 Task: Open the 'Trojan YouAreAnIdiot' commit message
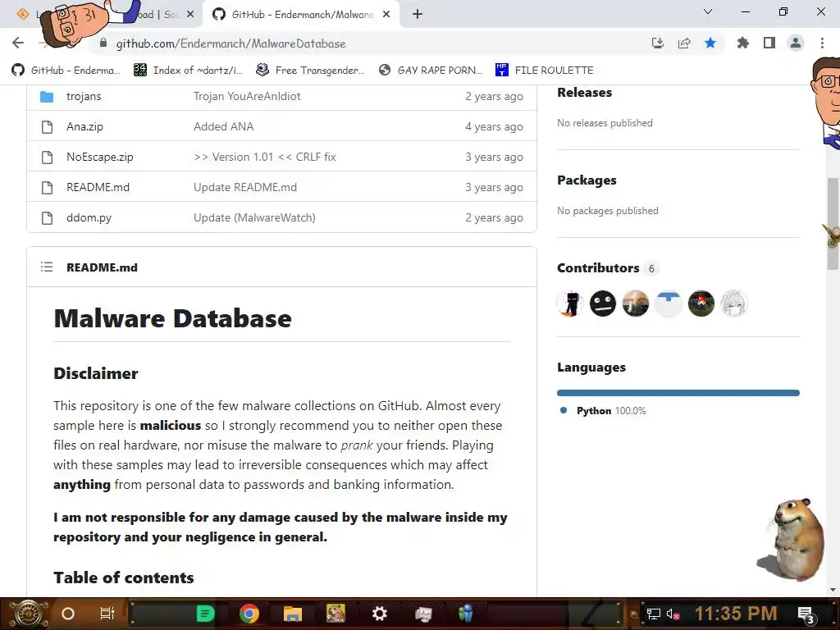[247, 97]
